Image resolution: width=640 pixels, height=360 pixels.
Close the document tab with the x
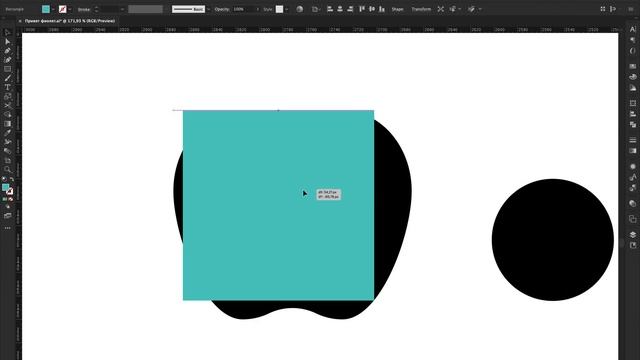click(20, 21)
